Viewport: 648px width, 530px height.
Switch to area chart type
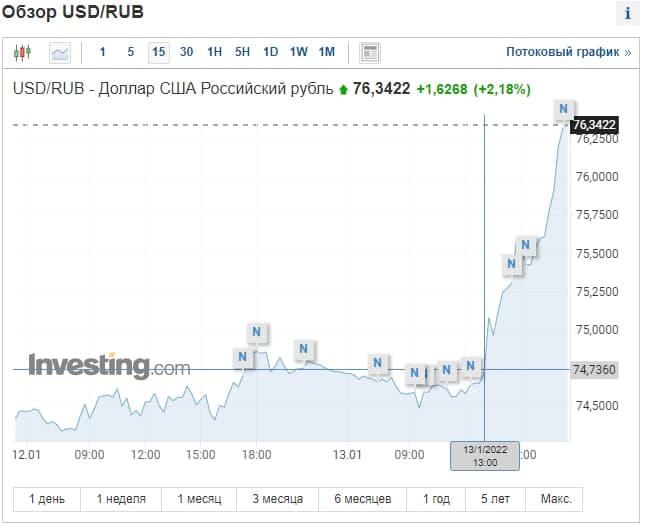coord(60,52)
